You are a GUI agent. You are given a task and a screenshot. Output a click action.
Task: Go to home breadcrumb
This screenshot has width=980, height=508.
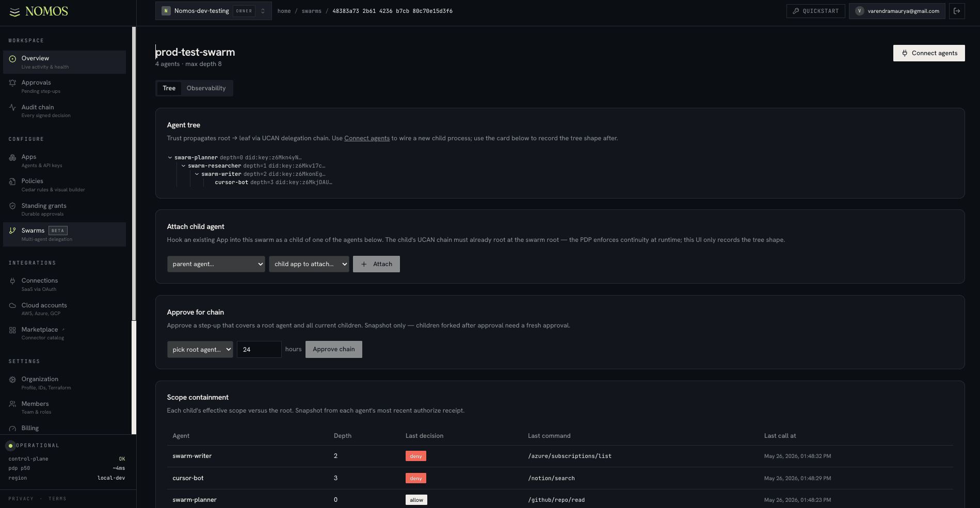pos(284,11)
